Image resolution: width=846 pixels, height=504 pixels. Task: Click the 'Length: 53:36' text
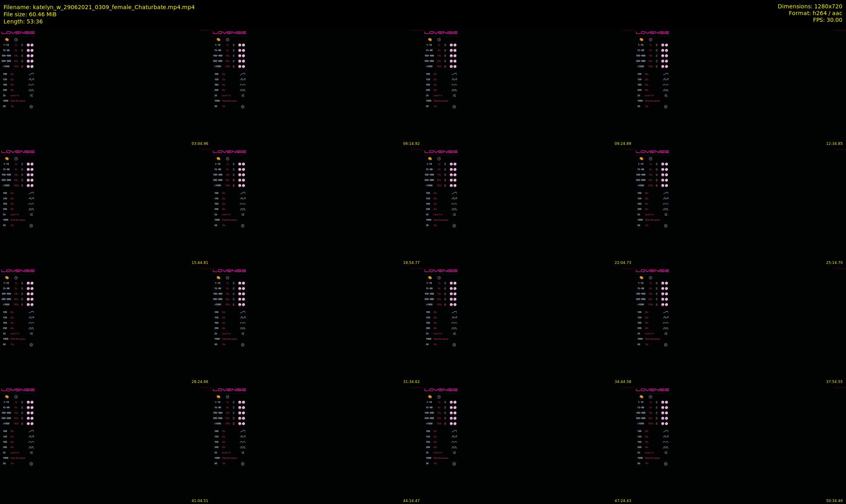click(x=23, y=21)
